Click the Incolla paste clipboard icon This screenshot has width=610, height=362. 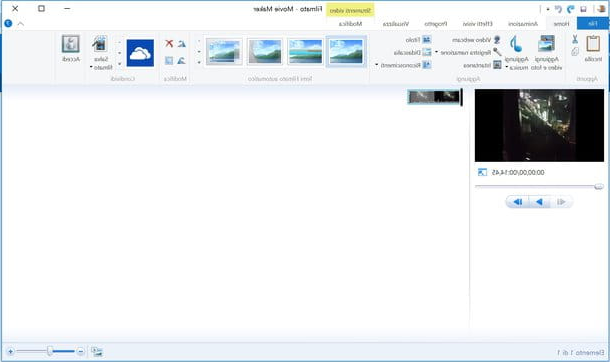(593, 44)
